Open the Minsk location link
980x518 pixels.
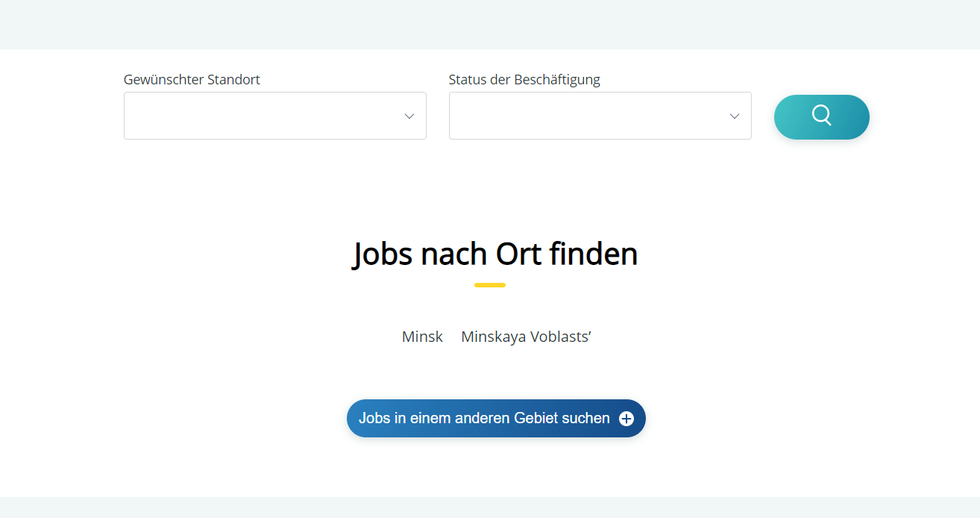point(422,337)
